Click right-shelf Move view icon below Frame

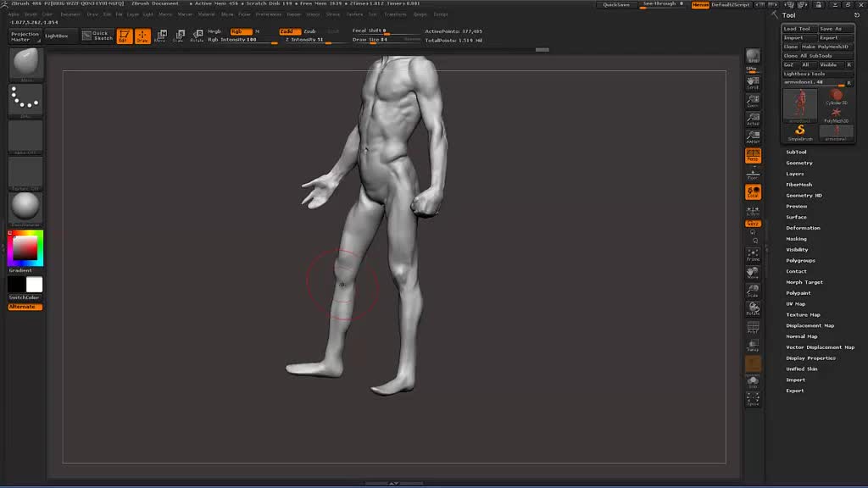753,273
